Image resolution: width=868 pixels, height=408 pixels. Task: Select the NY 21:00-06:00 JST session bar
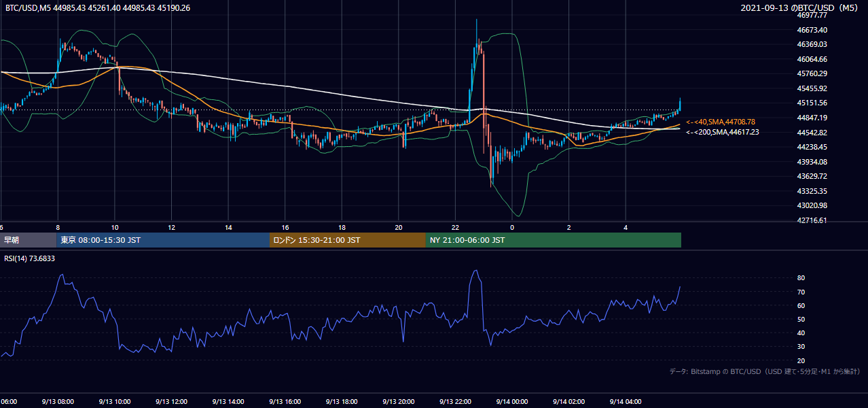coord(554,240)
